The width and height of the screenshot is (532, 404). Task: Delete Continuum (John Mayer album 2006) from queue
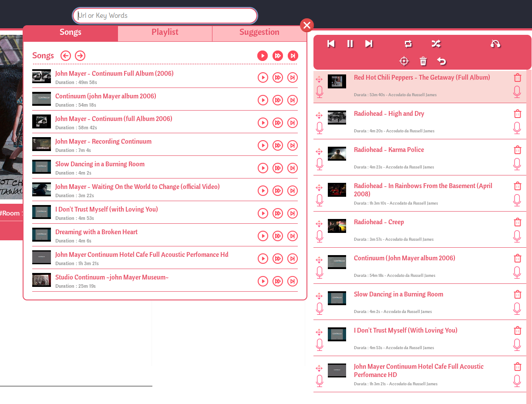518,259
